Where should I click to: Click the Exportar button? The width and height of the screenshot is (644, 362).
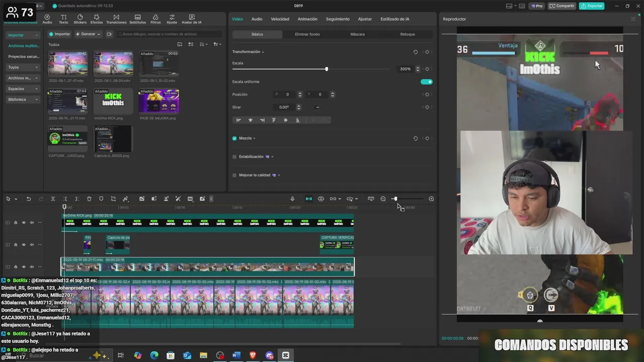[x=592, y=6]
